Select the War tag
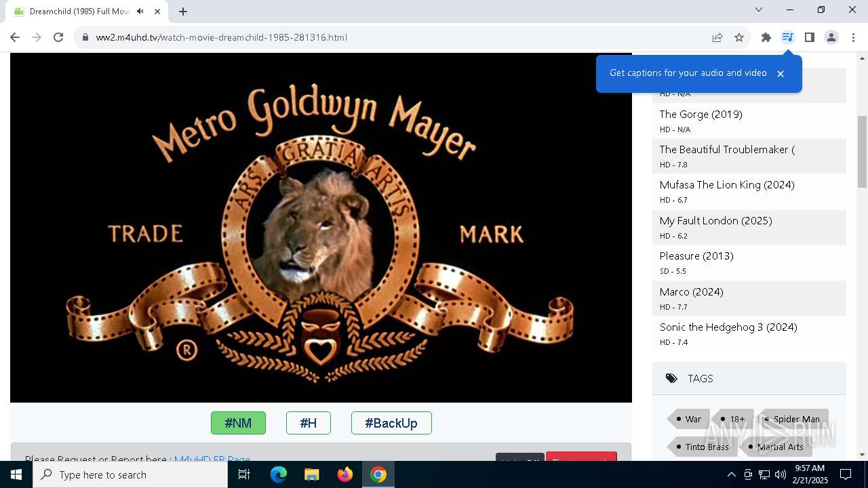 (x=689, y=419)
